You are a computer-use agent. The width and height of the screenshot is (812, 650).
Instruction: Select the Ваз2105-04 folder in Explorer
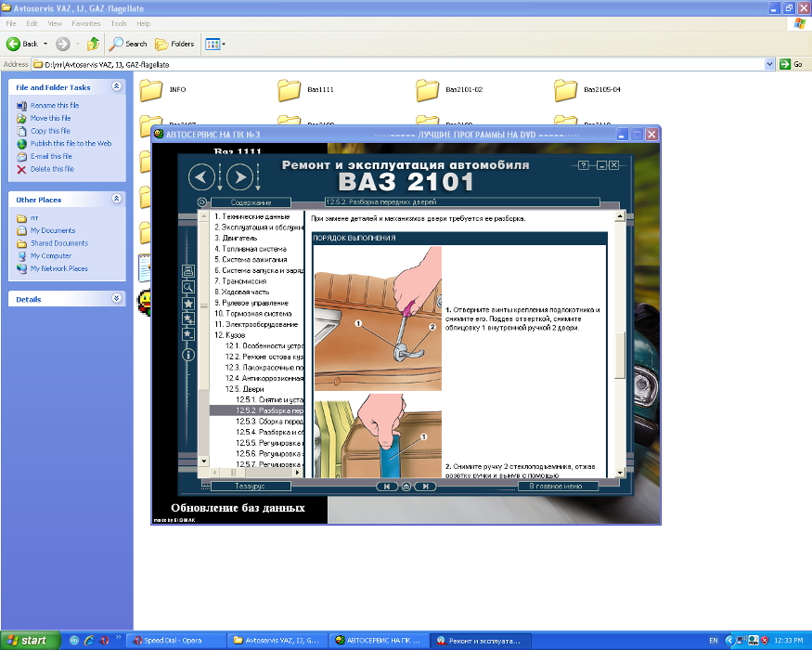coord(586,90)
